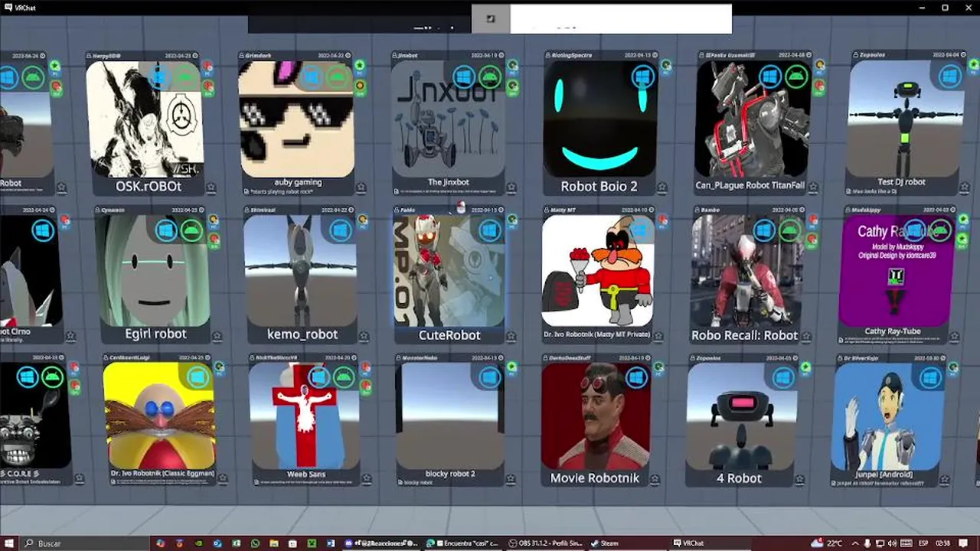
Task: Toggle favorite star on The Jinxbot card
Action: [x=512, y=187]
